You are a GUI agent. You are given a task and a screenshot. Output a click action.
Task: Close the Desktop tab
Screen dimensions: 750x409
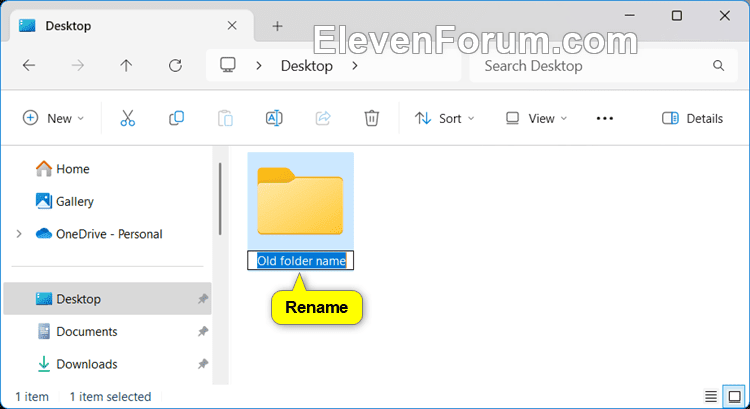(x=232, y=25)
